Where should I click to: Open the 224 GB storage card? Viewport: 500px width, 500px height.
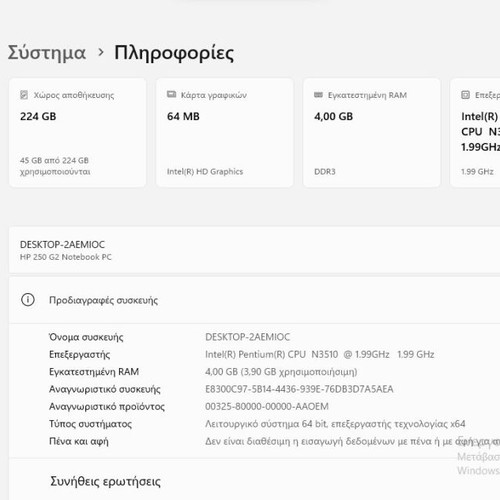(77, 133)
